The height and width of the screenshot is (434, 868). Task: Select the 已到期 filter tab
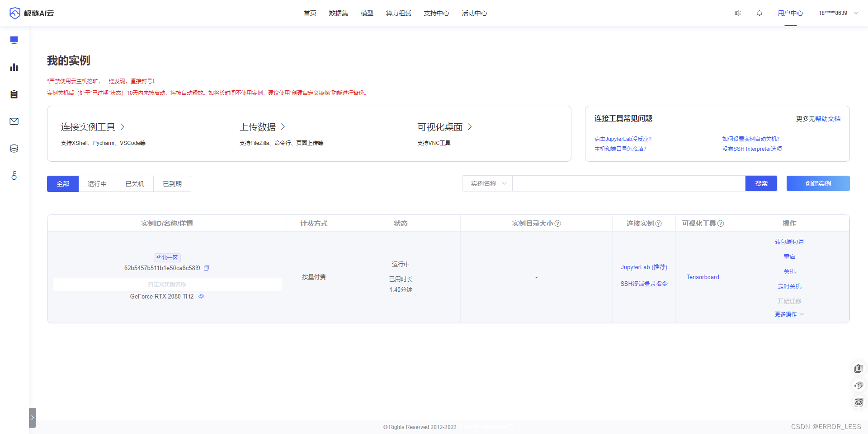(x=172, y=184)
